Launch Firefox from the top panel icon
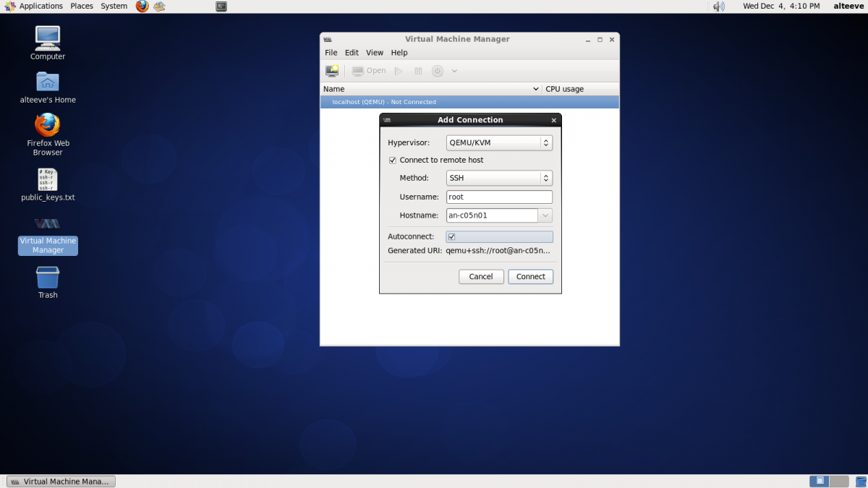This screenshot has width=868, height=488. click(x=142, y=7)
